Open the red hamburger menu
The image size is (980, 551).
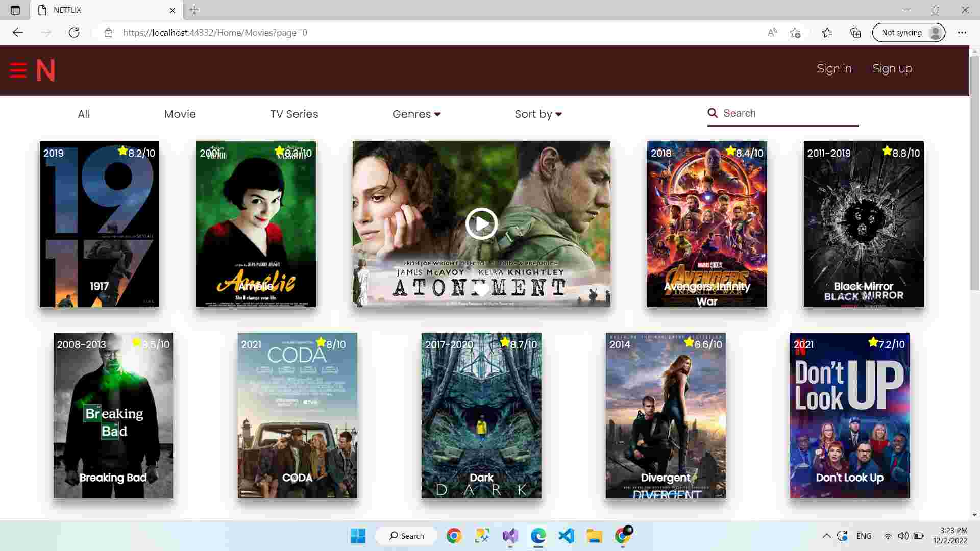tap(18, 70)
